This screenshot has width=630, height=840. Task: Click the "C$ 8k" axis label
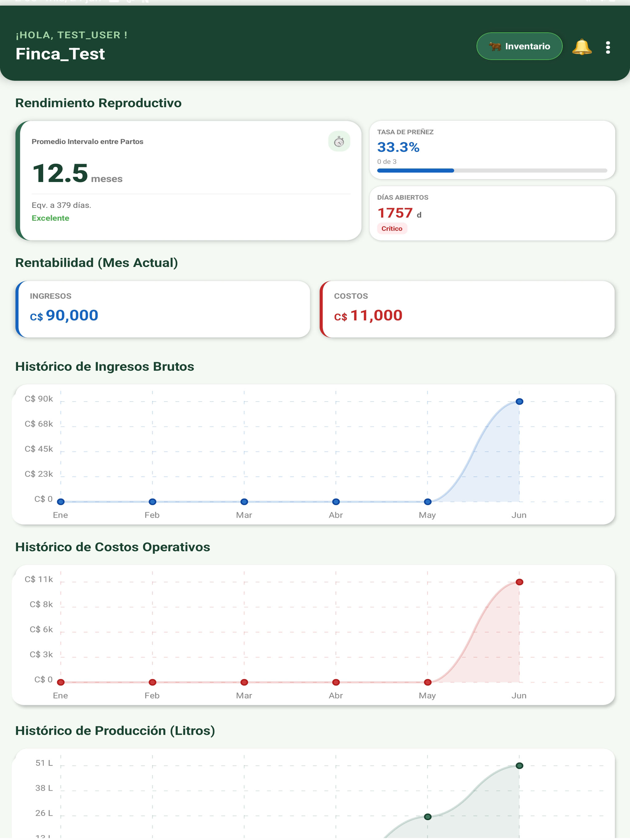click(42, 604)
